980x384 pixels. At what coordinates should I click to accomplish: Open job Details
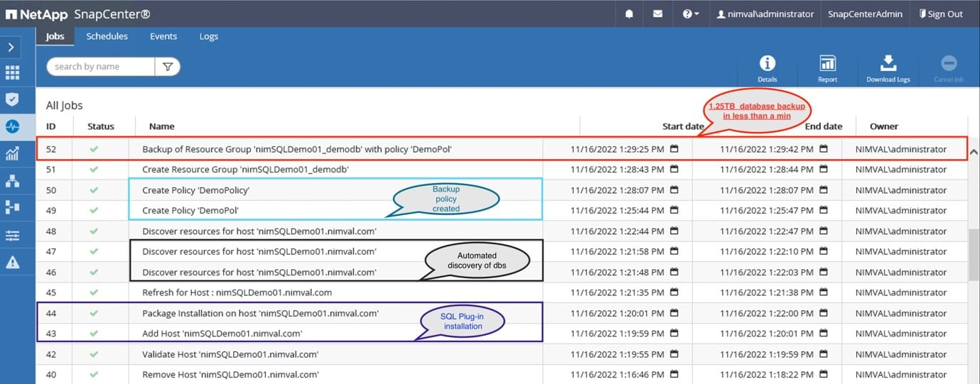[x=768, y=69]
